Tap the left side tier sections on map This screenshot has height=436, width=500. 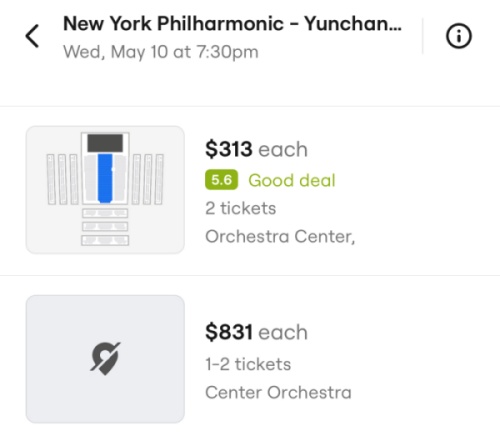click(x=62, y=179)
